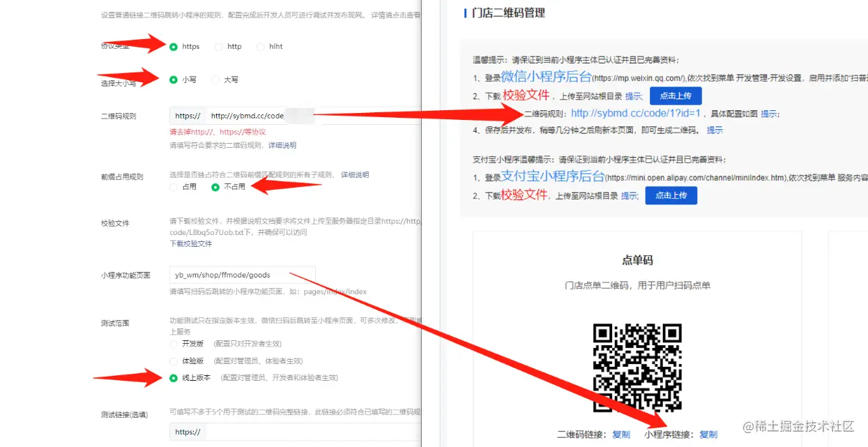Click 点击上传 button in Alipay tips section
Screen dimensions: 868x447
coord(671,195)
